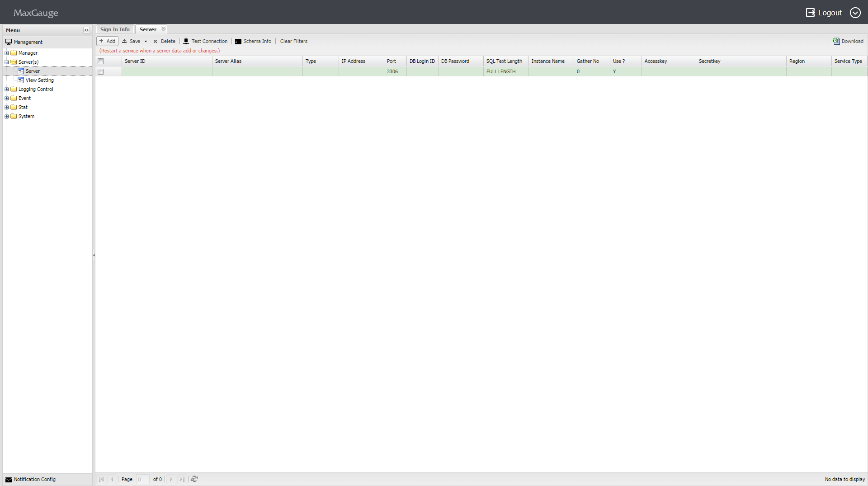Collapse the Menu side panel
The height and width of the screenshot is (486, 868).
[x=86, y=30]
